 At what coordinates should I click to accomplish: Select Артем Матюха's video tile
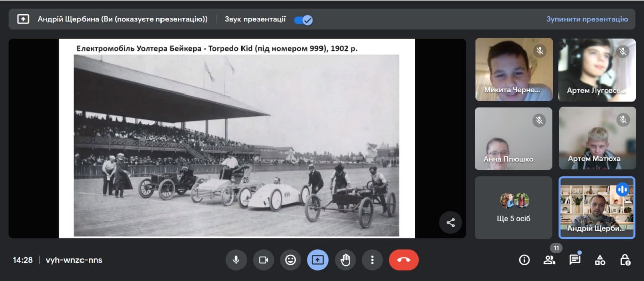point(597,138)
